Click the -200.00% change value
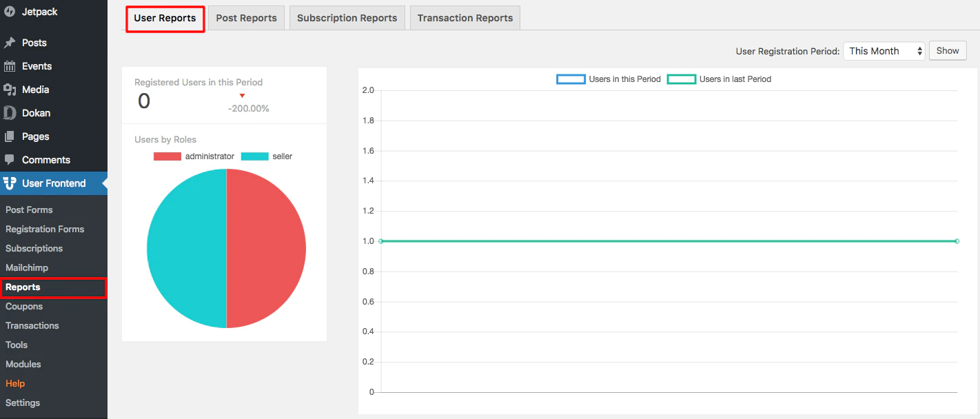 249,108
